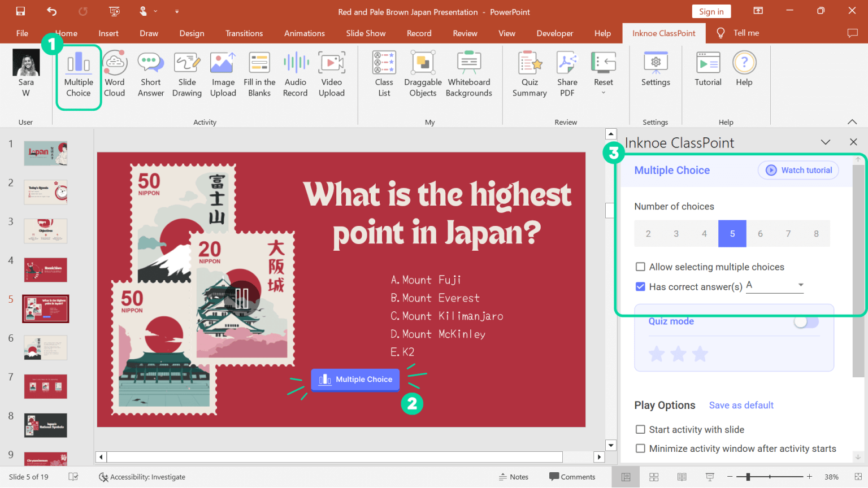Viewport: 868px width, 488px height.
Task: Open Draggable Objects
Action: click(422, 74)
